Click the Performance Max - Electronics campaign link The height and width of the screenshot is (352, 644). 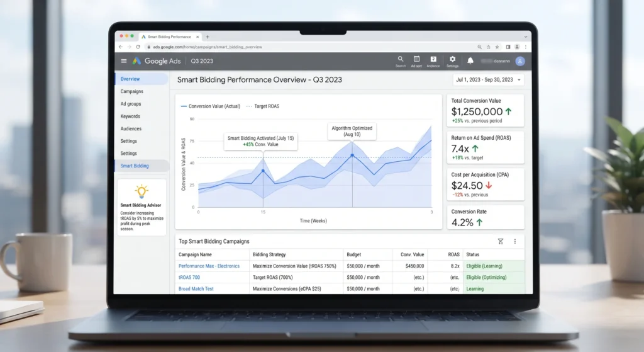(x=209, y=266)
